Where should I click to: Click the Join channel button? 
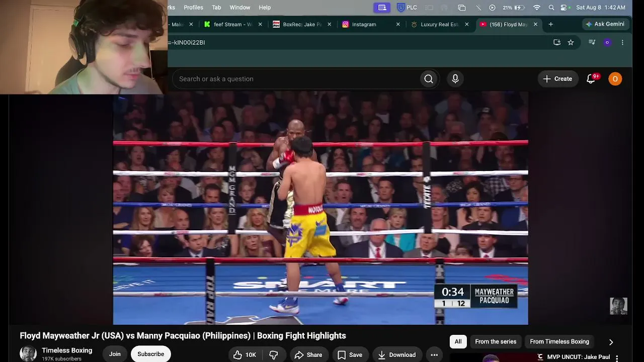tap(115, 354)
